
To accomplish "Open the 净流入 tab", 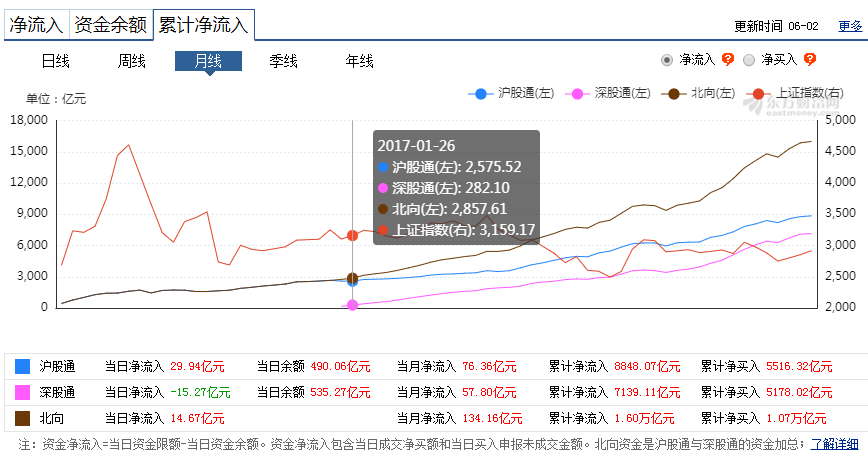I will (x=37, y=25).
